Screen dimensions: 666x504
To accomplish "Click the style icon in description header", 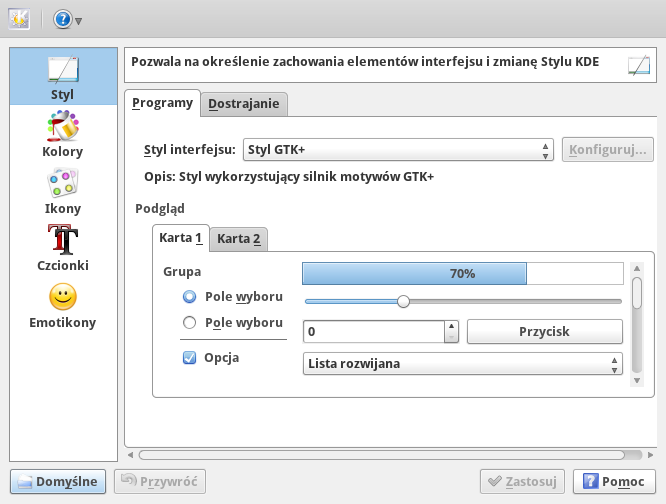I will [x=638, y=66].
